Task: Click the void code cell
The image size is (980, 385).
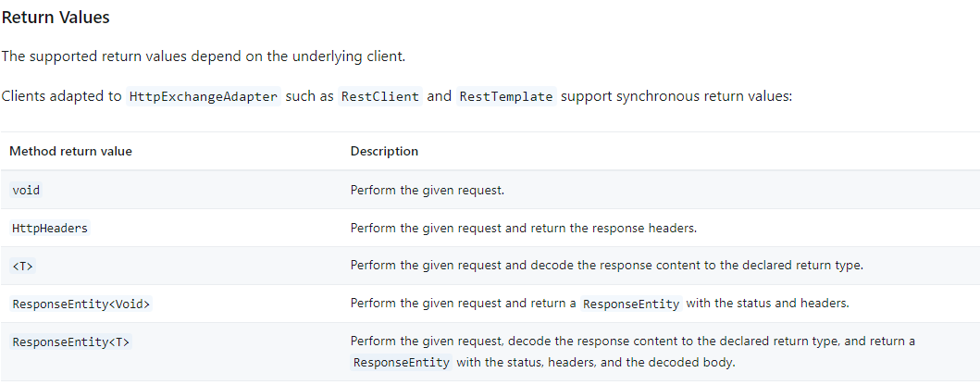Action: point(26,190)
